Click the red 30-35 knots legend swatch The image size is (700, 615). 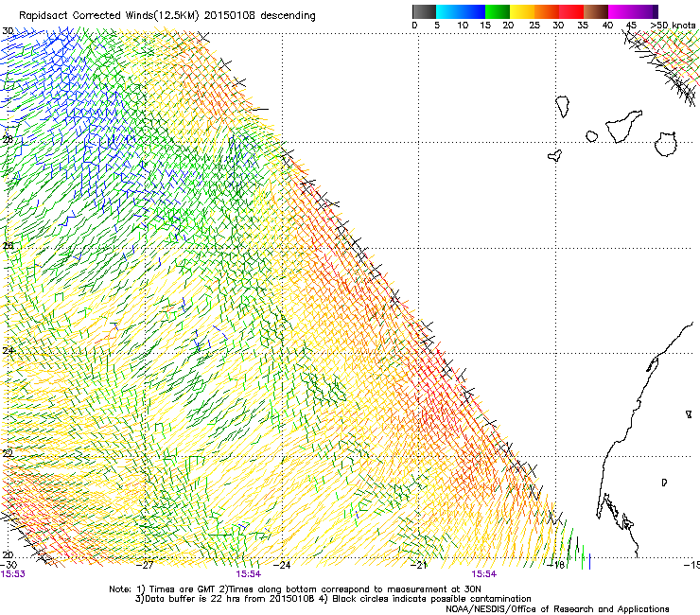pos(571,11)
